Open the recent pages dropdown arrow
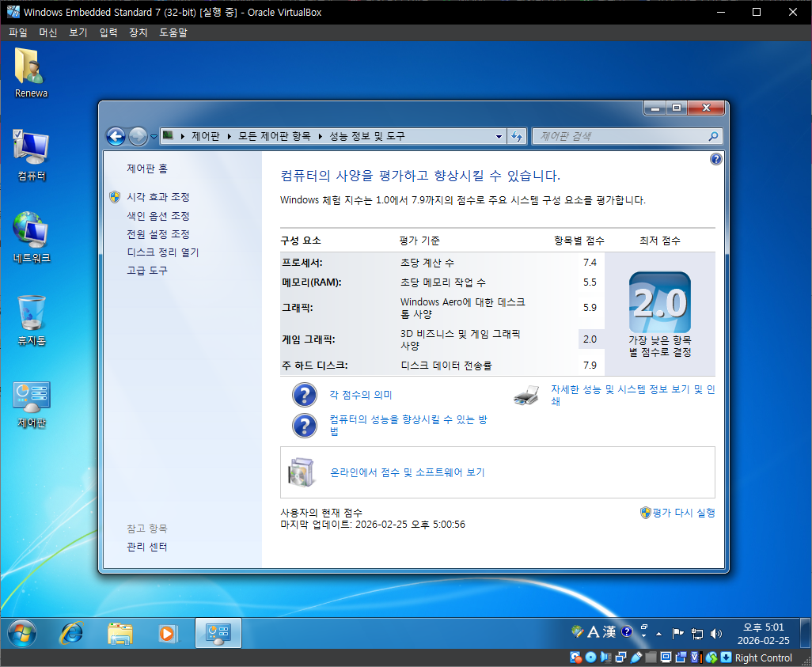812x667 pixels. (x=154, y=137)
